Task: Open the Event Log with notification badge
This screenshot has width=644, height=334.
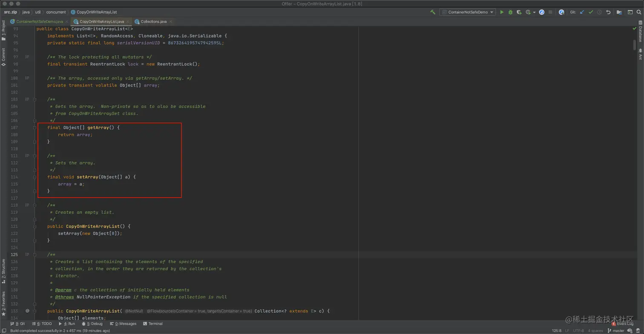Action: coord(623,324)
